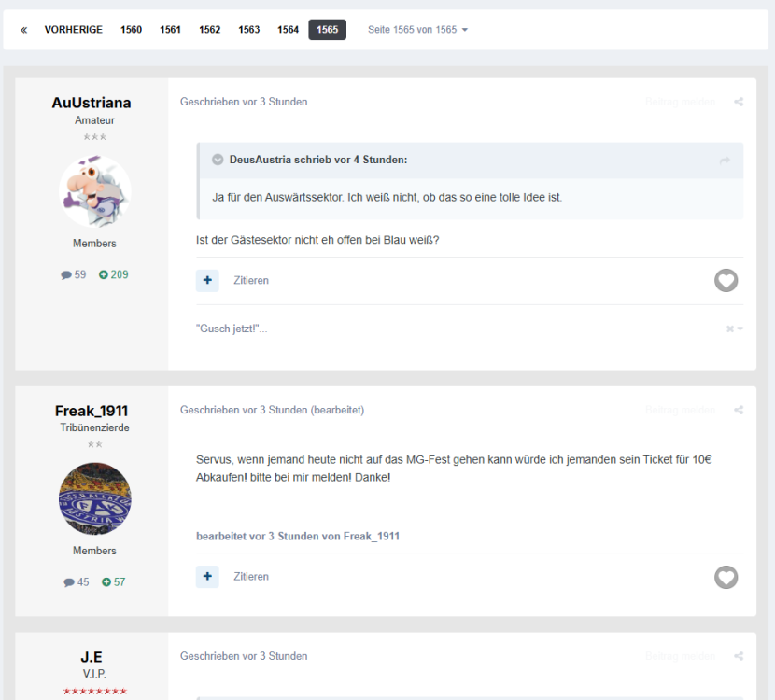775x700 pixels.
Task: Like AuUstriana's post with the heart icon
Action: coord(726,280)
